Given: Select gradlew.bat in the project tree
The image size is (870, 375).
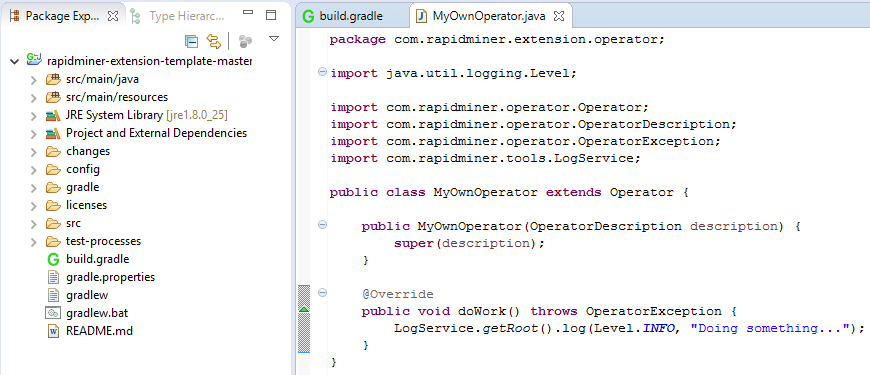Looking at the screenshot, I should coord(97,313).
